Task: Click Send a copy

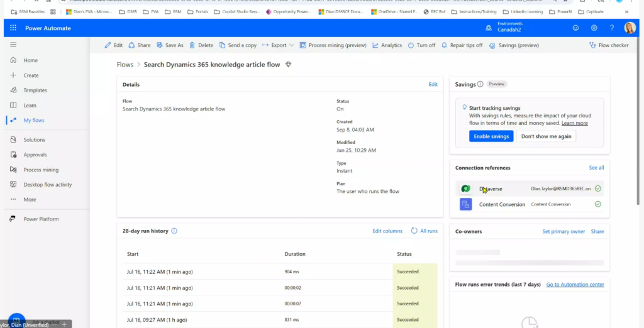Action: pyautogui.click(x=238, y=45)
